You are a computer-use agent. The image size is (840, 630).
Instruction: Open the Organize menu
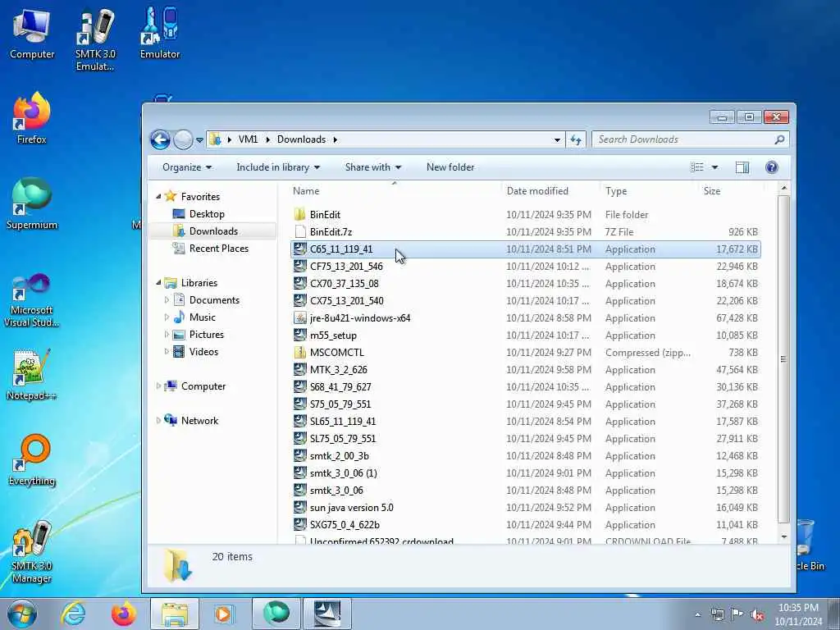tap(187, 167)
